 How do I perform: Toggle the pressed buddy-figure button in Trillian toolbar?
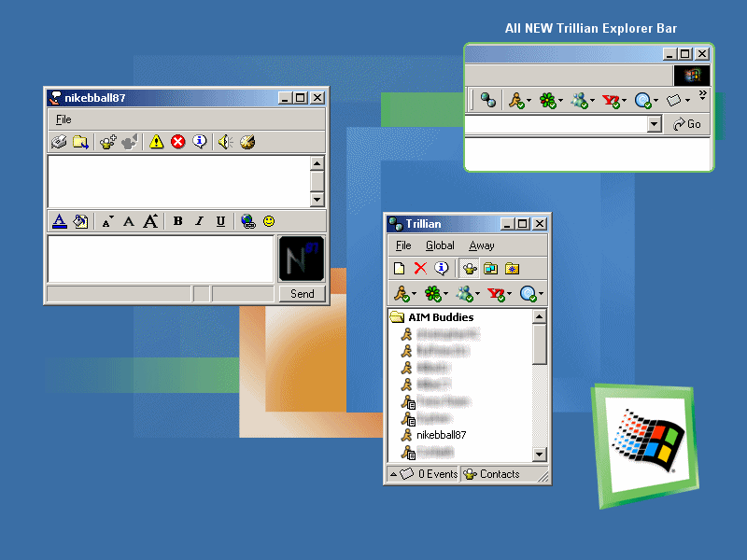click(x=470, y=269)
